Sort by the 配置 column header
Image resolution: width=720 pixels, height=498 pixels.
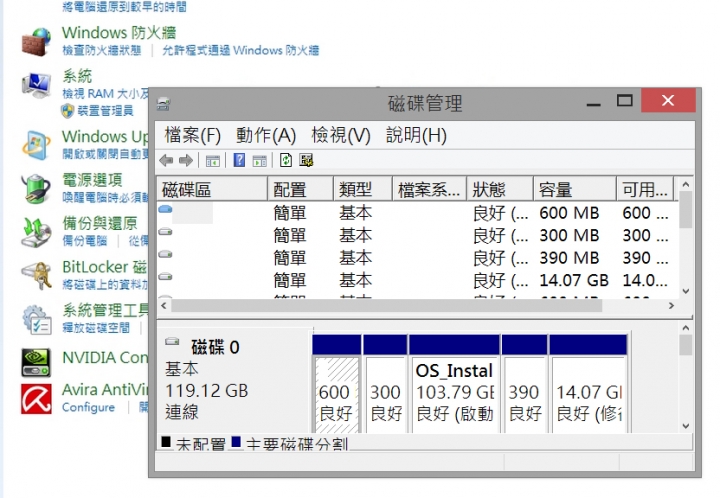point(300,189)
